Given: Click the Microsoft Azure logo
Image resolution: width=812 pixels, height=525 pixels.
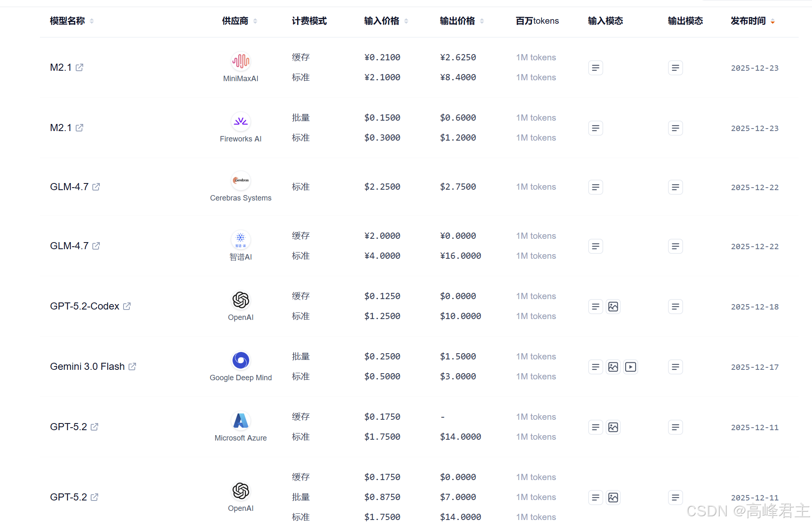Looking at the screenshot, I should click(240, 421).
